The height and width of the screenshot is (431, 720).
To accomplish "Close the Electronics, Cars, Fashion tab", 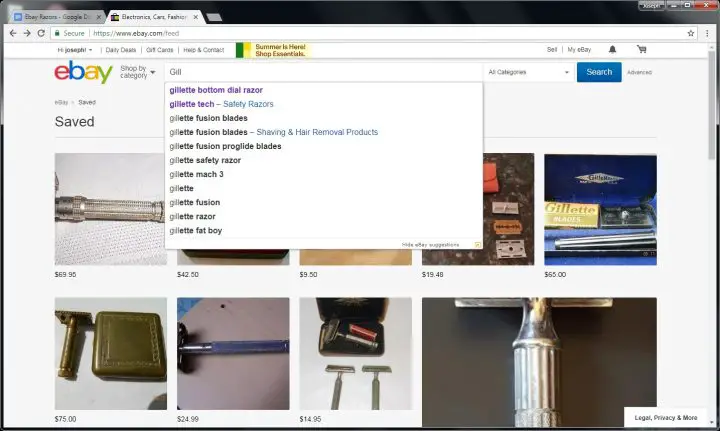I will click(x=196, y=17).
